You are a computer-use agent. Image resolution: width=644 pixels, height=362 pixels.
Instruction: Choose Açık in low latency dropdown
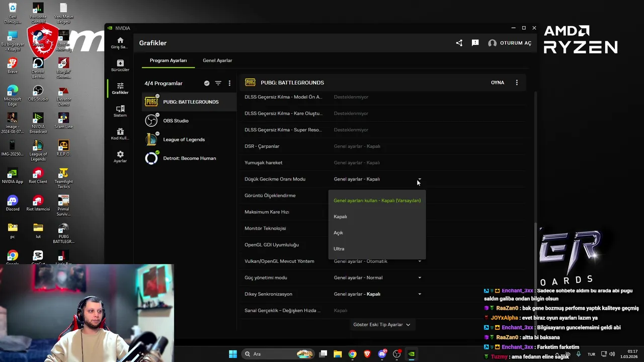point(377,233)
